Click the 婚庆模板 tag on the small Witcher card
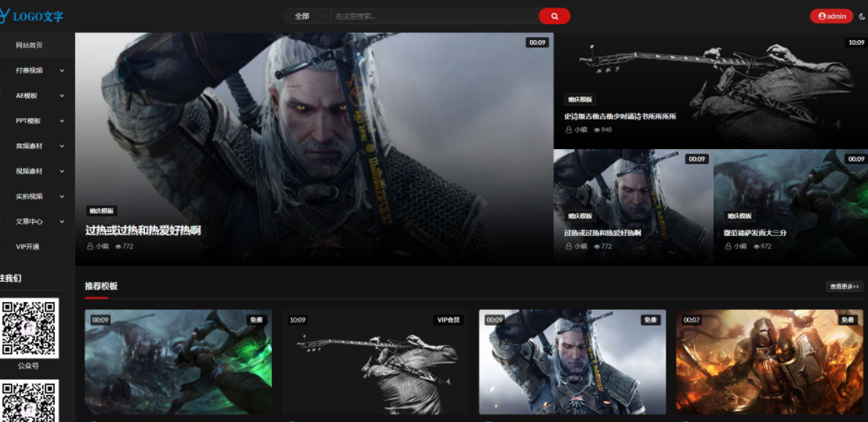The height and width of the screenshot is (422, 868). click(x=579, y=216)
